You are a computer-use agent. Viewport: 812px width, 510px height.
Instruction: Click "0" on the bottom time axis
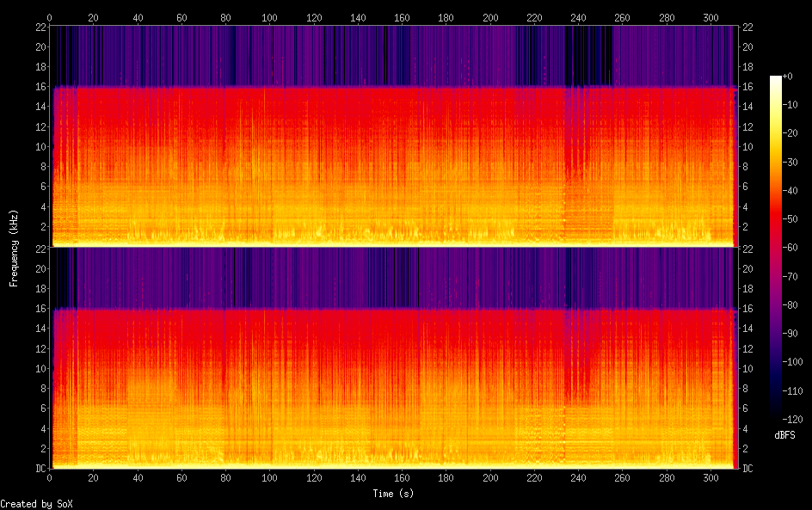pyautogui.click(x=49, y=478)
